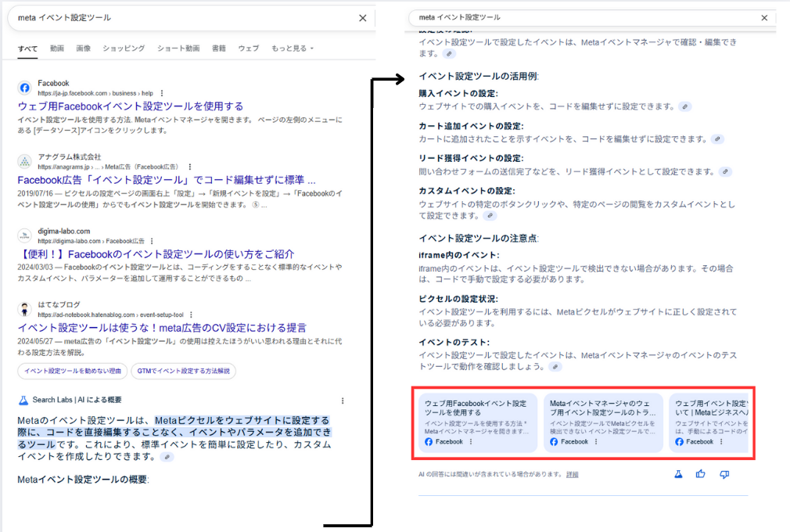Viewport: 790px width, 532px height.
Task: Click GTMでイベント設定する方法解説 chip
Action: click(x=183, y=371)
